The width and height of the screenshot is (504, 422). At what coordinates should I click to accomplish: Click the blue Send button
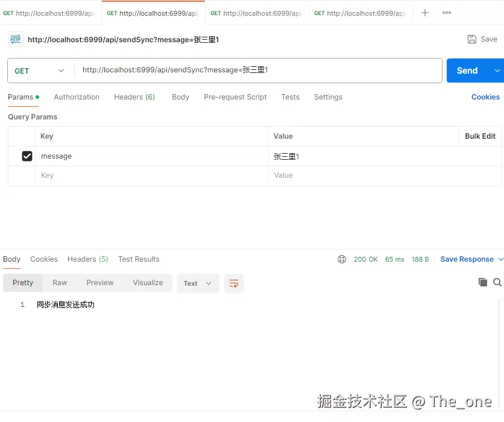pos(468,71)
